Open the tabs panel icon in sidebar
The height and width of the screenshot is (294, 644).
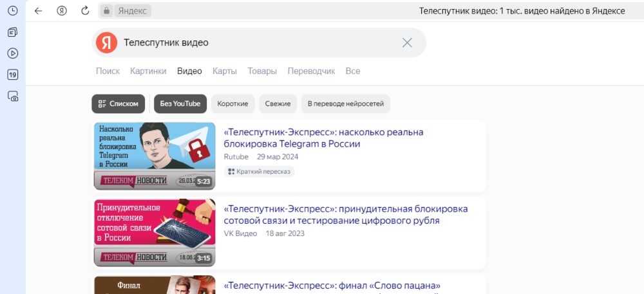(13, 32)
